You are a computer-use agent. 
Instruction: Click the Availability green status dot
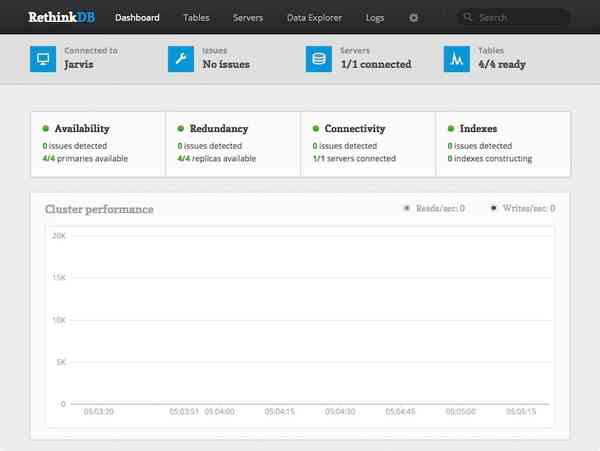[x=46, y=129]
